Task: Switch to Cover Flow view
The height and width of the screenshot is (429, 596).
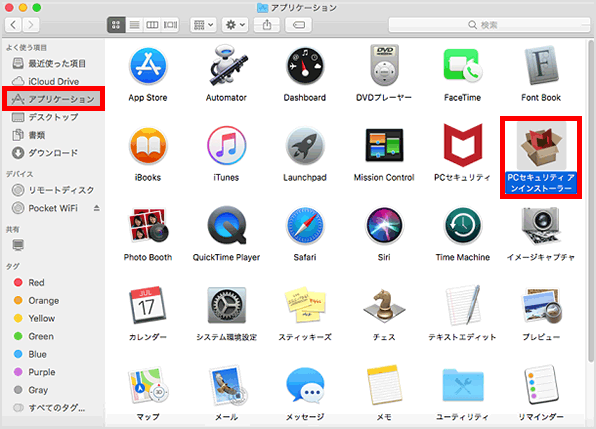Action: tap(170, 25)
